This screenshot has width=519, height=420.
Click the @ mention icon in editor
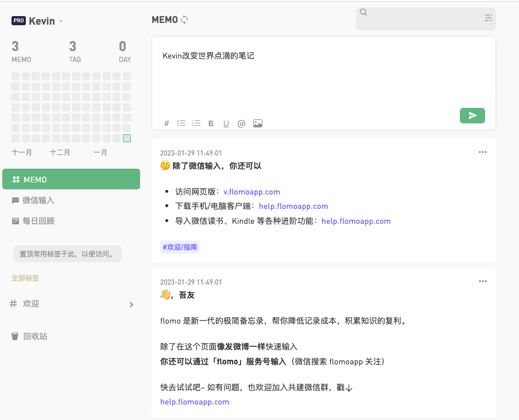(241, 123)
